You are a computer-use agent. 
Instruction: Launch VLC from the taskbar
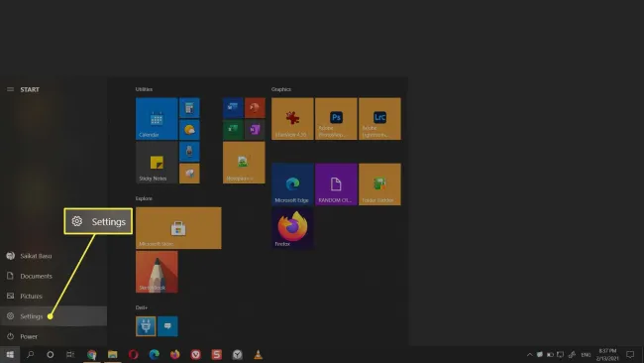pyautogui.click(x=258, y=354)
